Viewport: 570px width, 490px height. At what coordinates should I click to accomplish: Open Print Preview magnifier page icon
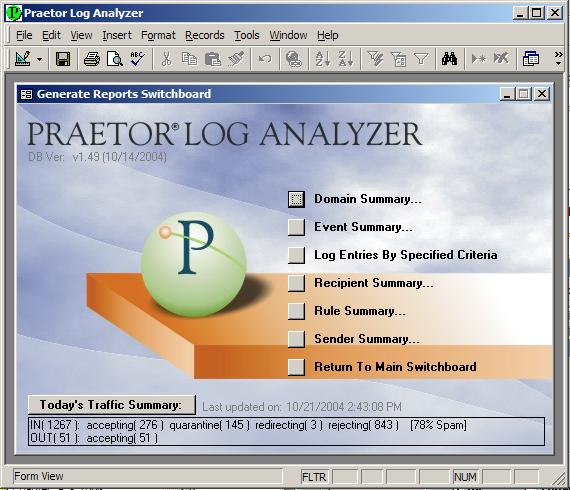pos(115,59)
